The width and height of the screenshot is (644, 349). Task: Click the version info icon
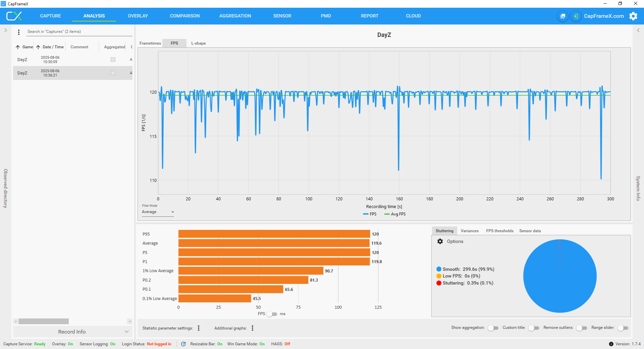pyautogui.click(x=611, y=344)
